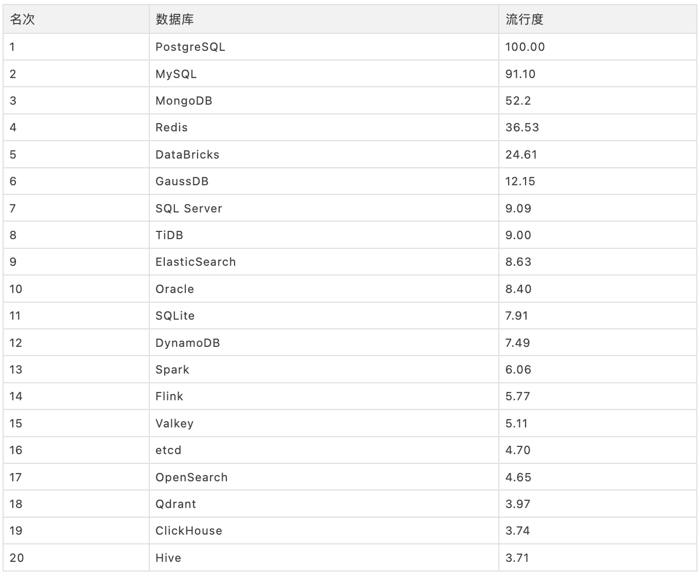This screenshot has height=588, width=700.
Task: Select the TiDB database cell
Action: click(170, 235)
